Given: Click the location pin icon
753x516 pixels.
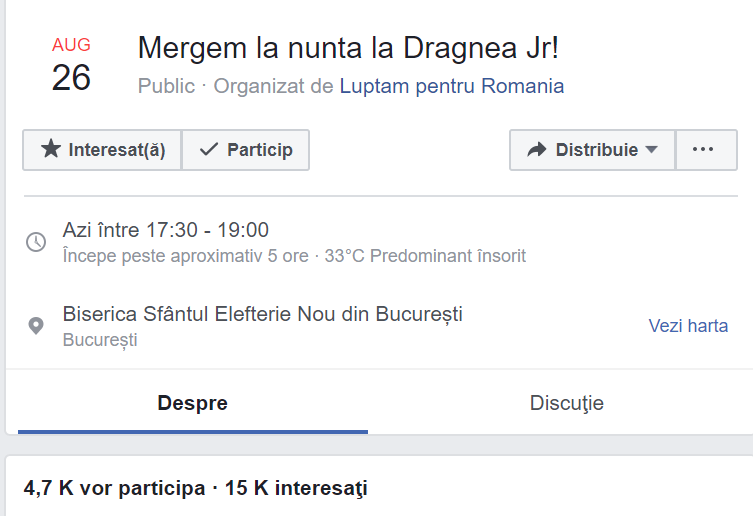Looking at the screenshot, I should (x=36, y=326).
